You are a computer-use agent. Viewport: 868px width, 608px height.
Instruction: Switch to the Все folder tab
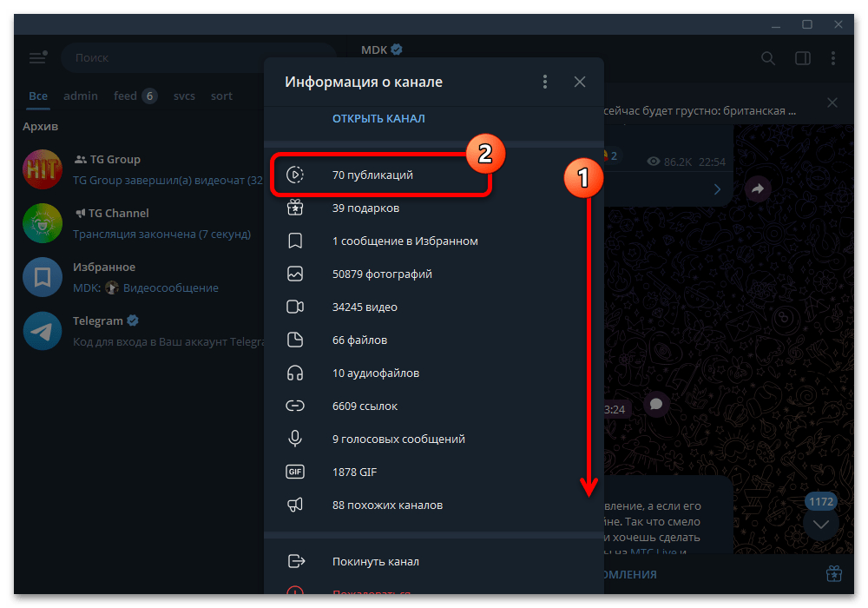click(x=38, y=96)
